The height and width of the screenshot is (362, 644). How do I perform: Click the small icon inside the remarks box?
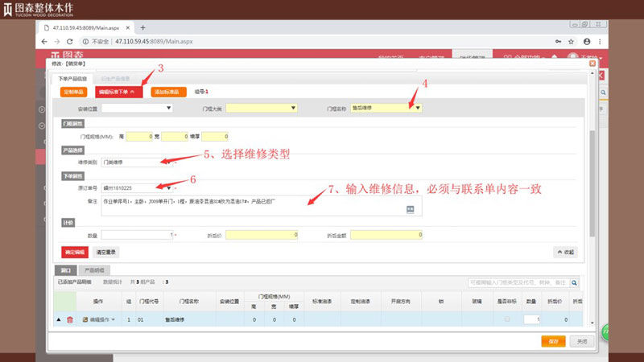click(410, 209)
